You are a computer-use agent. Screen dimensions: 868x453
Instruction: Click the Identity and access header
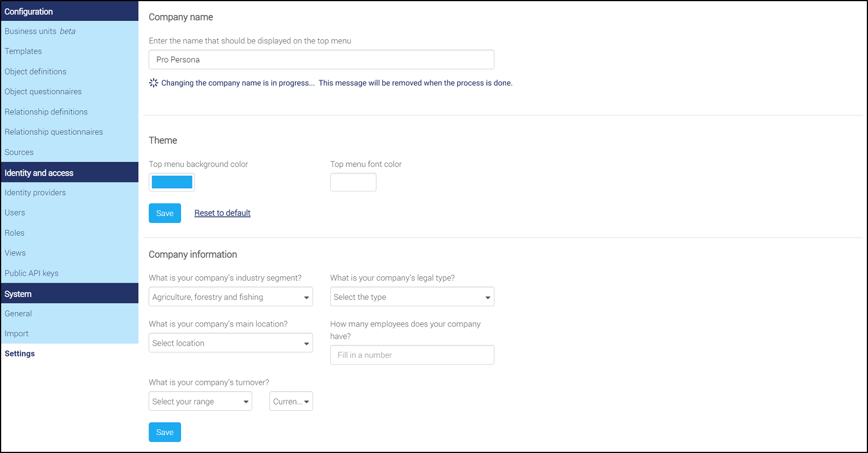pyautogui.click(x=70, y=173)
